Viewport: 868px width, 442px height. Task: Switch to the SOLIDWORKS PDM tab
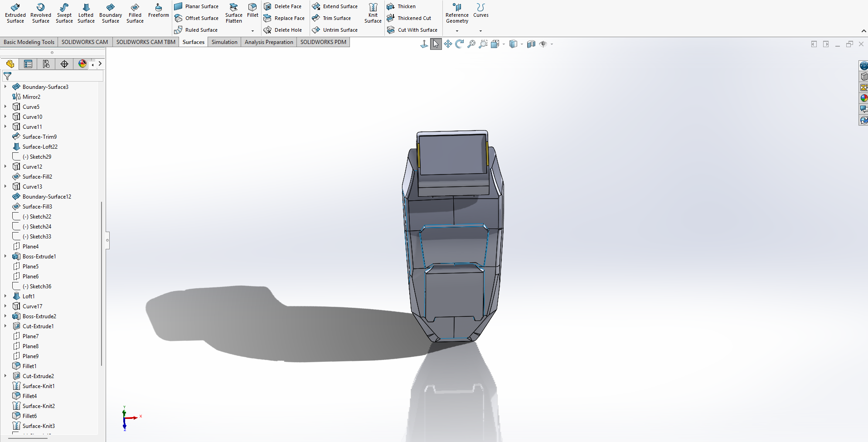tap(323, 42)
